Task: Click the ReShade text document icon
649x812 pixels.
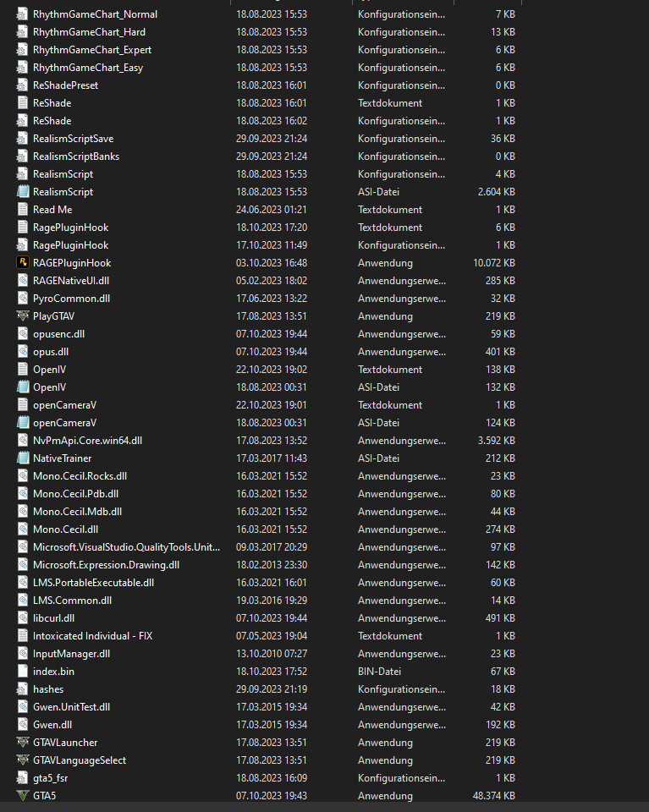Action: tap(22, 102)
